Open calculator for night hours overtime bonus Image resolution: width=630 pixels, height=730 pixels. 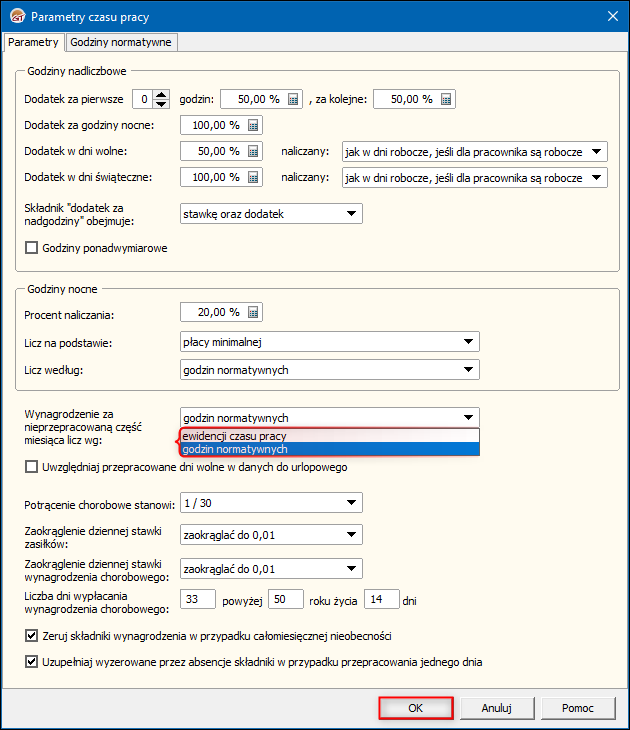pyautogui.click(x=253, y=125)
